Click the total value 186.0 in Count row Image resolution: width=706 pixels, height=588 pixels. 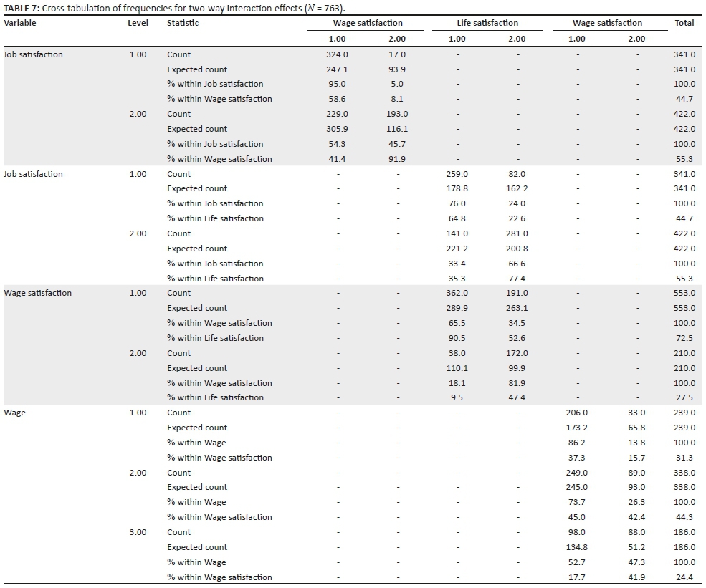coord(684,532)
